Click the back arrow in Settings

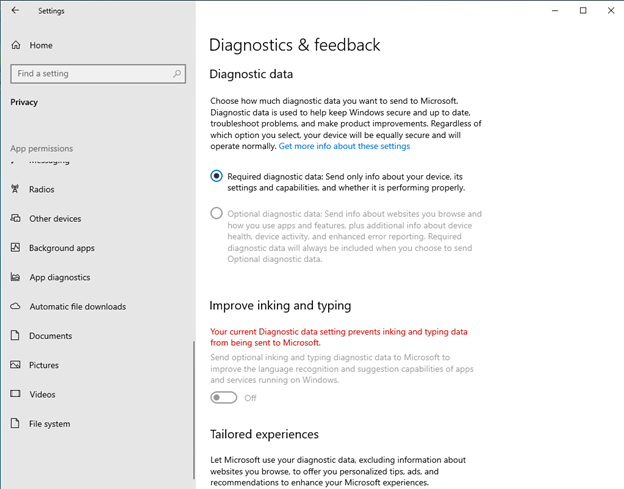click(15, 10)
